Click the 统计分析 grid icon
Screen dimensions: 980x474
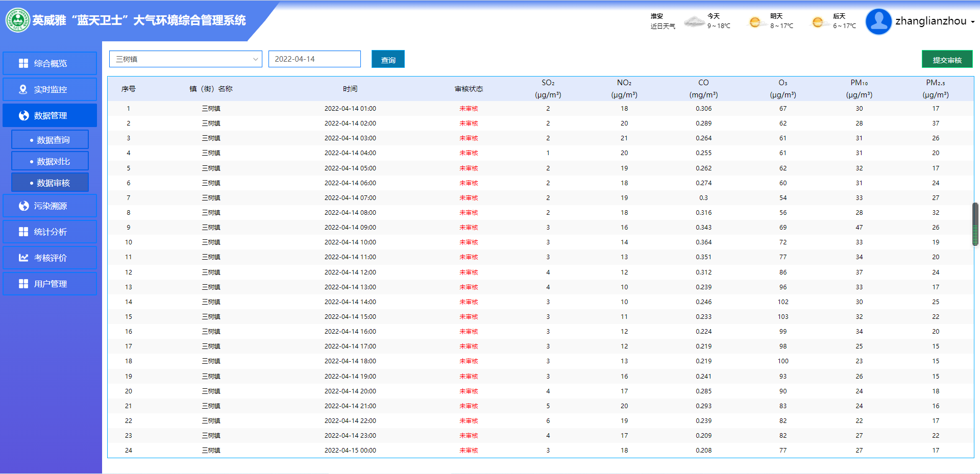click(x=23, y=232)
